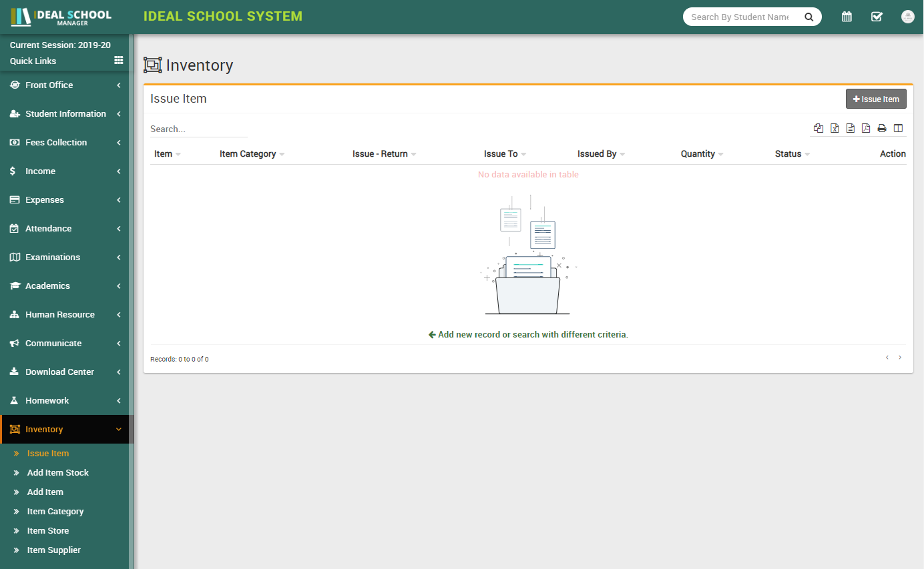This screenshot has width=924, height=569.
Task: Sort by Issue - Return column header
Action: (385, 153)
